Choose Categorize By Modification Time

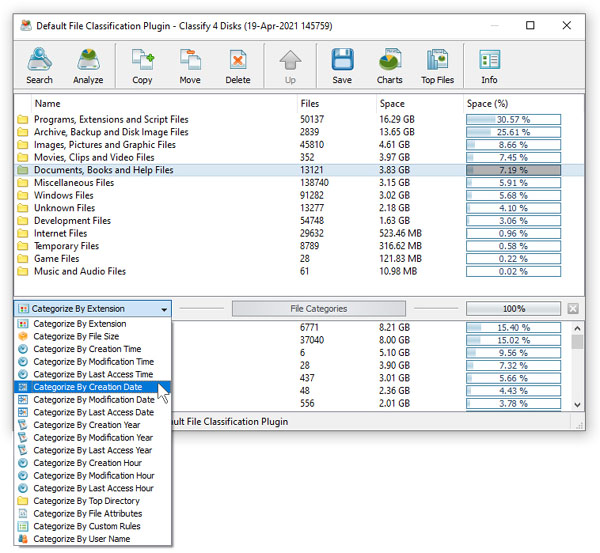93,362
